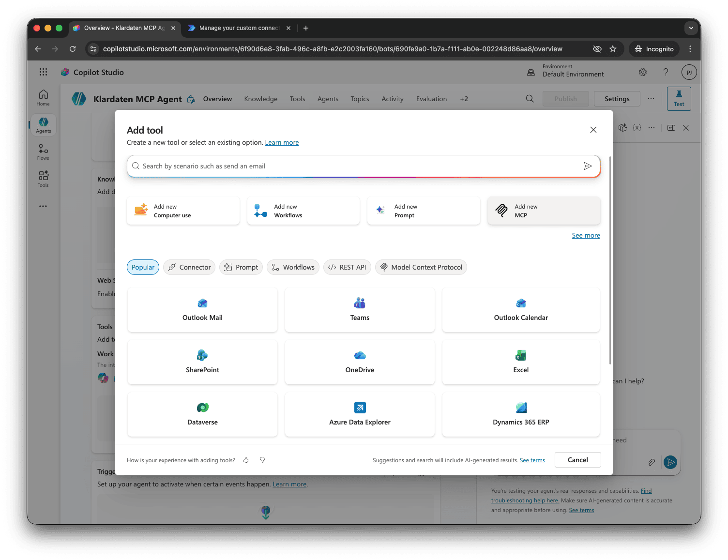
Task: Click the thumbs down feedback icon
Action: pos(262,460)
